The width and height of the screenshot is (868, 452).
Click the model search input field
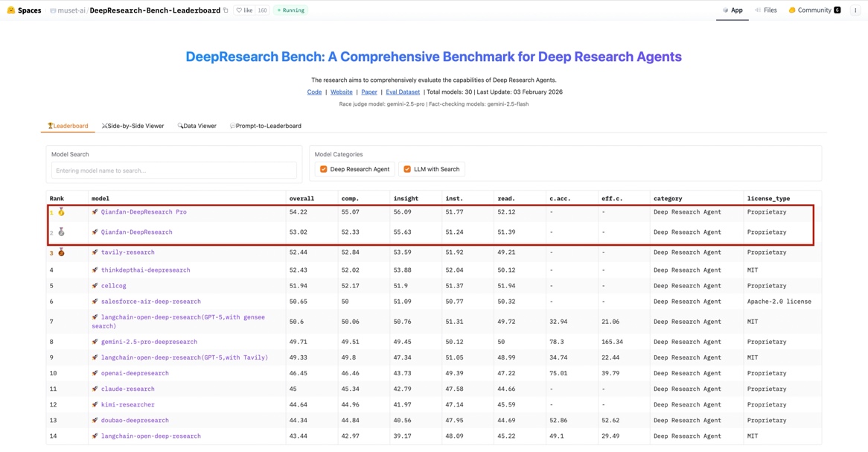click(x=173, y=171)
